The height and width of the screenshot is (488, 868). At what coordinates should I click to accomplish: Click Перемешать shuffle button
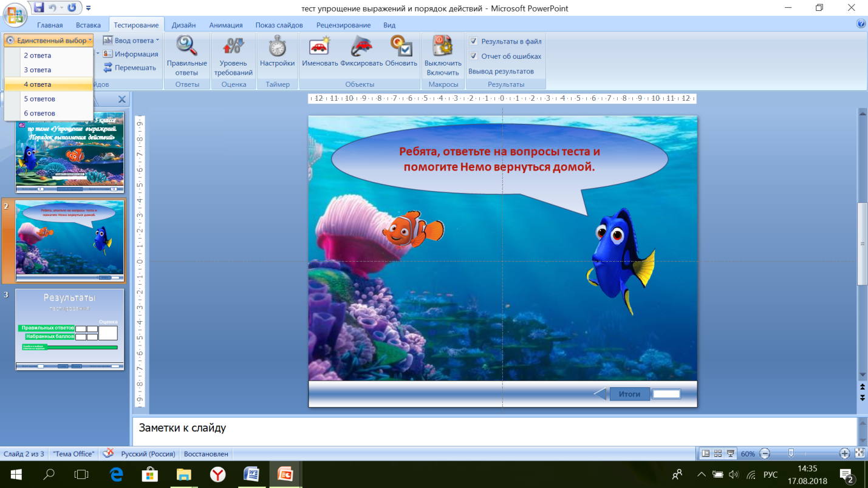pos(129,67)
